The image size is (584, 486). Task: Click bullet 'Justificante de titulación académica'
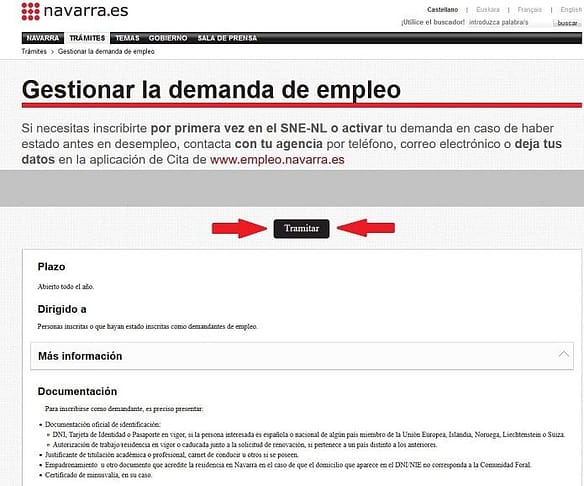point(172,455)
